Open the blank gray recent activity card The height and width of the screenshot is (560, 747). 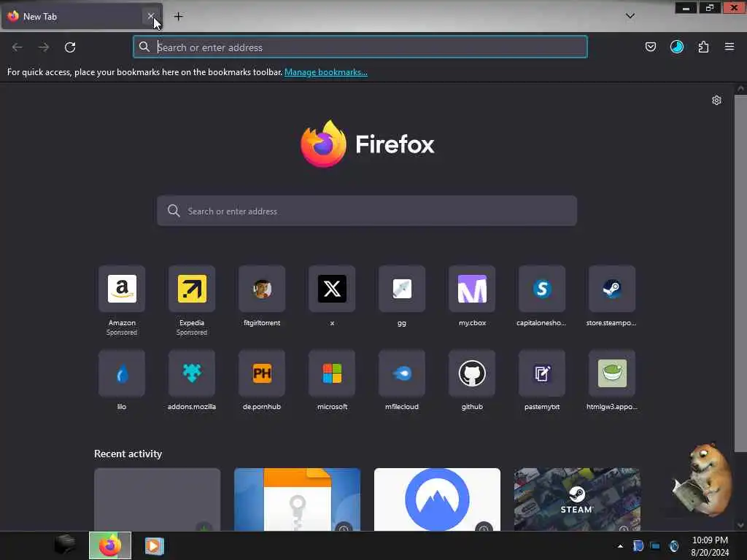pos(158,499)
